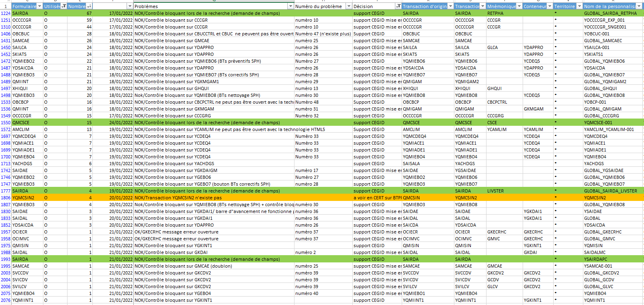This screenshot has width=644, height=305.
Task: Select row header 2076
Action: pos(6,300)
